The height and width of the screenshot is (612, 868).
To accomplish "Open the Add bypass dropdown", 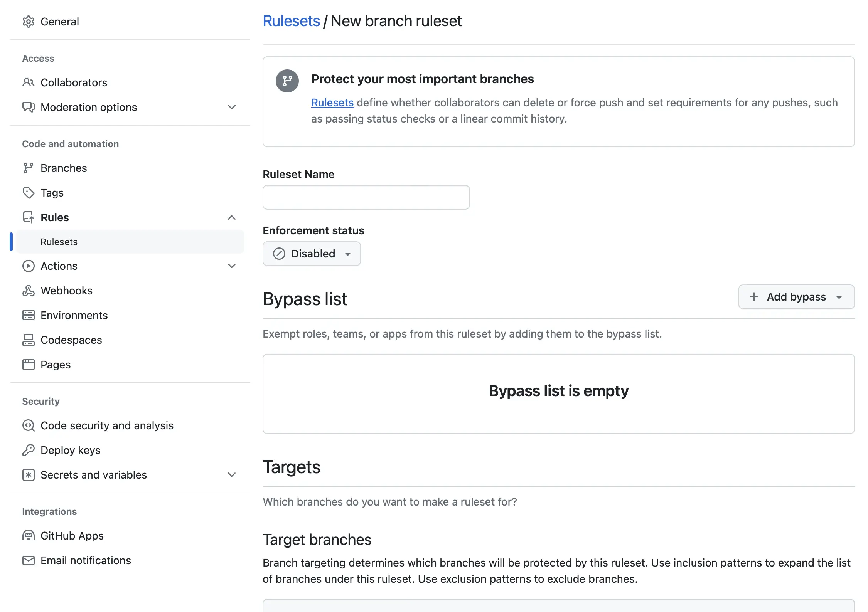I will click(796, 297).
